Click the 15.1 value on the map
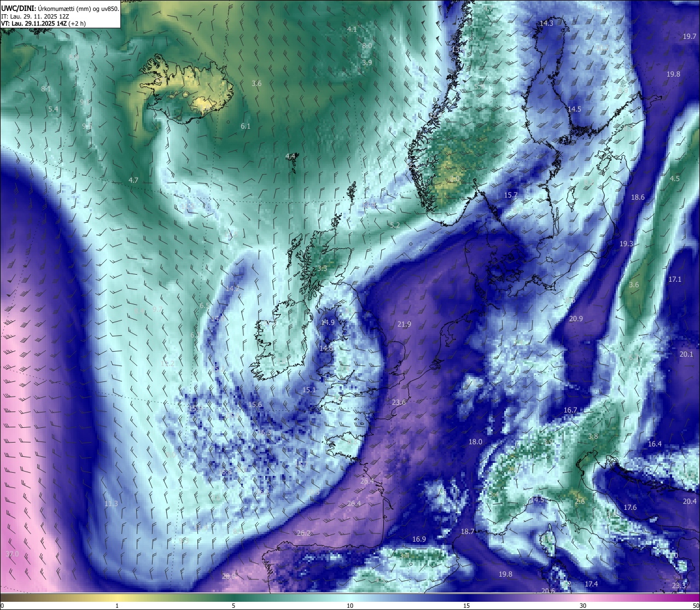The width and height of the screenshot is (700, 610). click(x=309, y=390)
